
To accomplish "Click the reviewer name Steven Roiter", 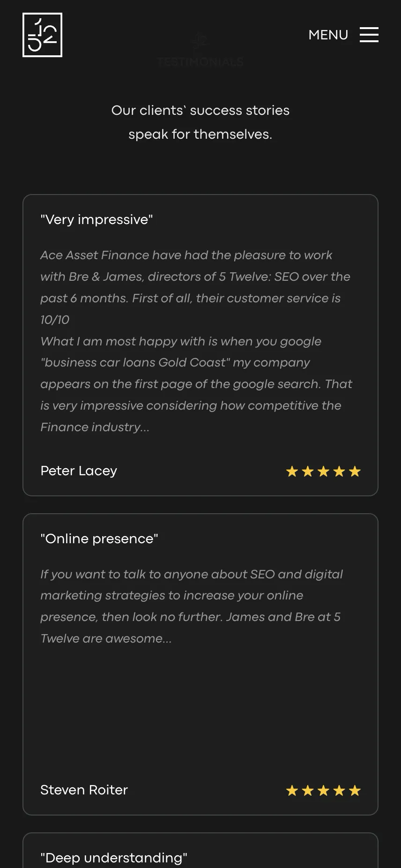I will 84,790.
